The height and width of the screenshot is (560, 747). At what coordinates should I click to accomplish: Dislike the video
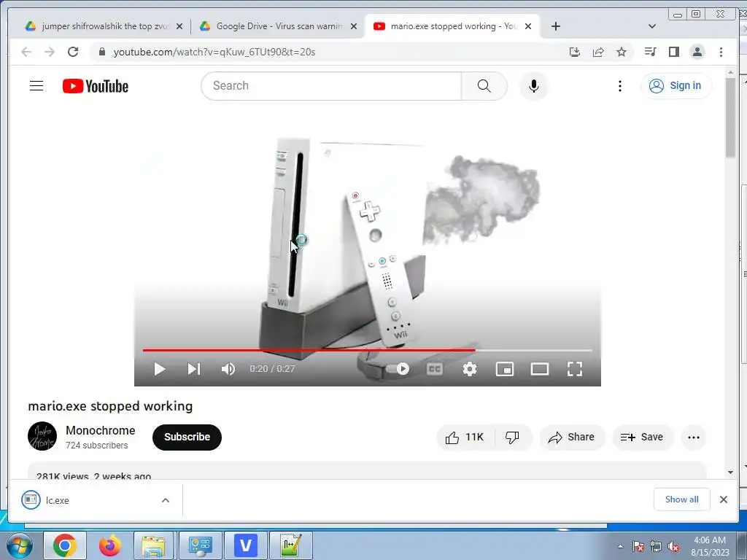coord(513,437)
